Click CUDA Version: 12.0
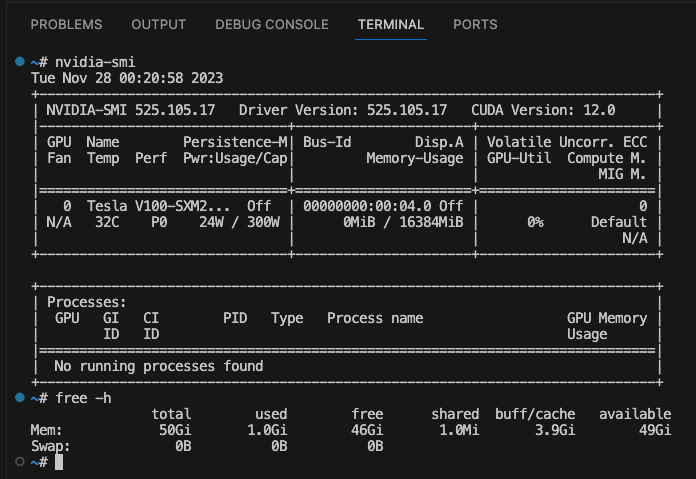Viewport: 696px width, 479px height. point(543,110)
